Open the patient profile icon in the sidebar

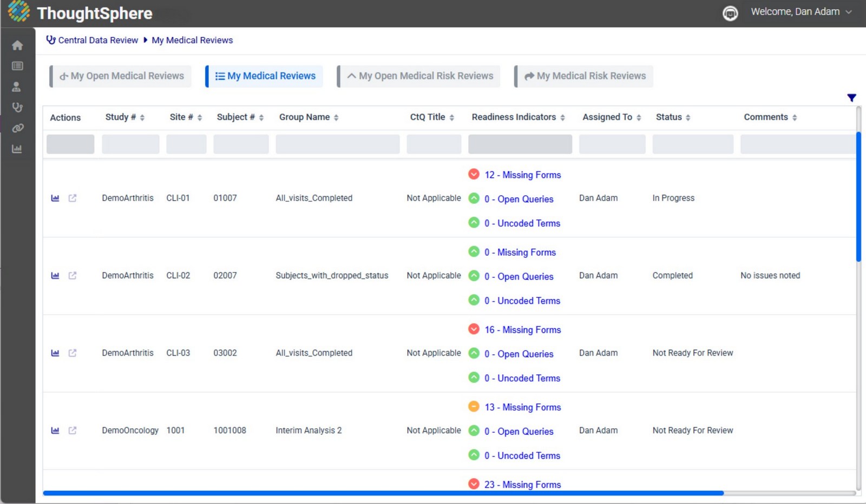coord(17,86)
